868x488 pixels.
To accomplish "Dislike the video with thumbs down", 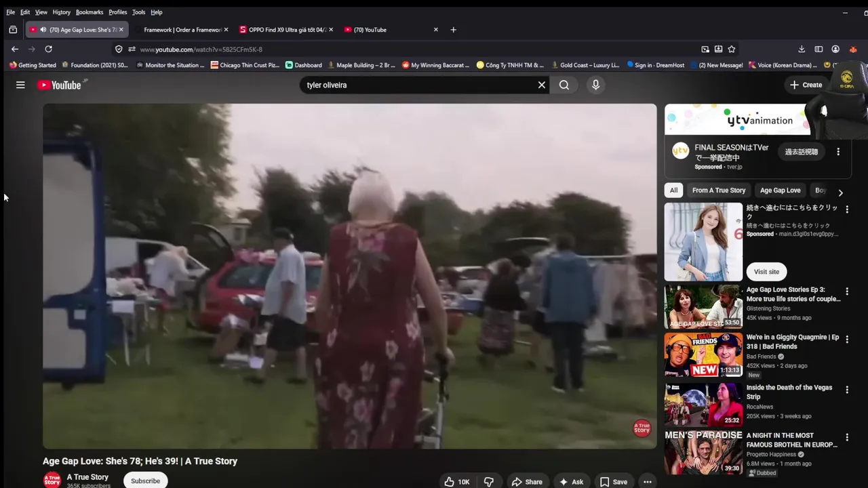I will coord(488,481).
